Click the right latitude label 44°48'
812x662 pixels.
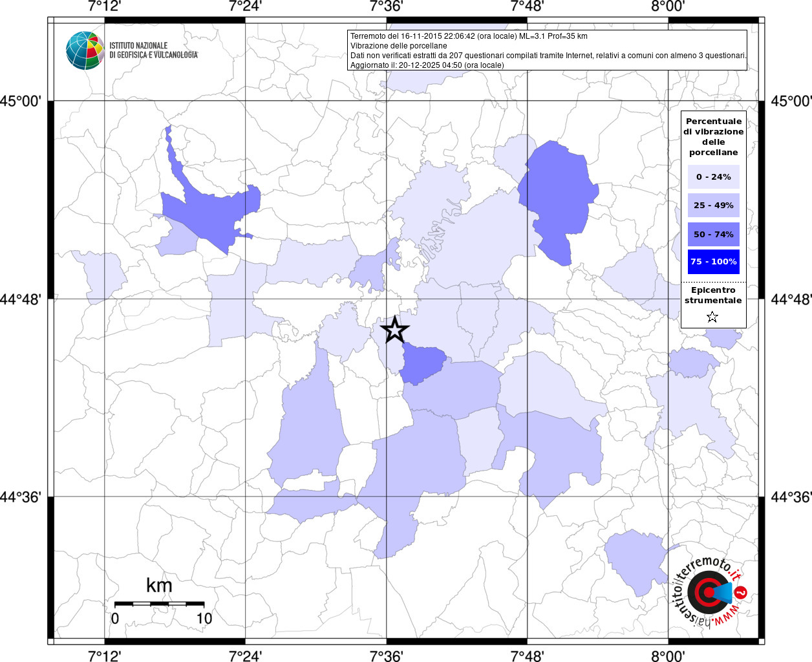click(x=791, y=299)
